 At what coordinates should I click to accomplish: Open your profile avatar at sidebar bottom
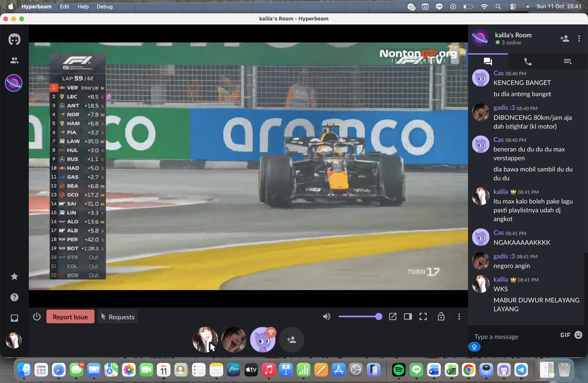[14, 341]
